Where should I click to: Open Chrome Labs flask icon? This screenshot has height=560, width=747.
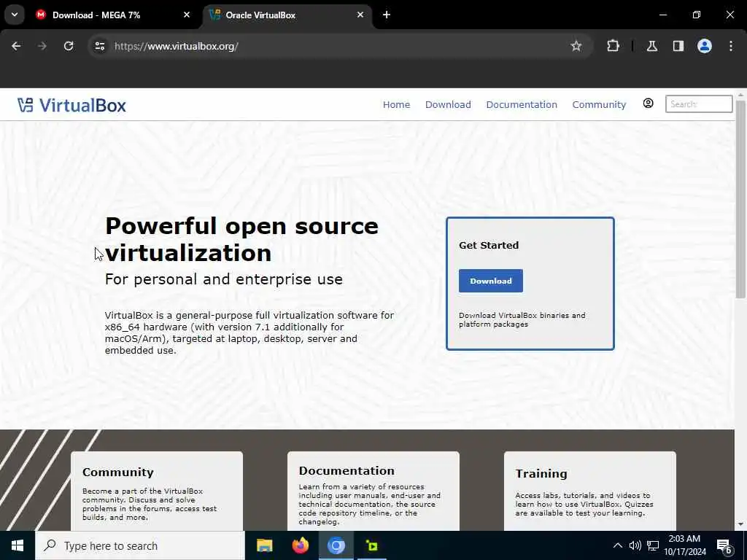coord(651,46)
